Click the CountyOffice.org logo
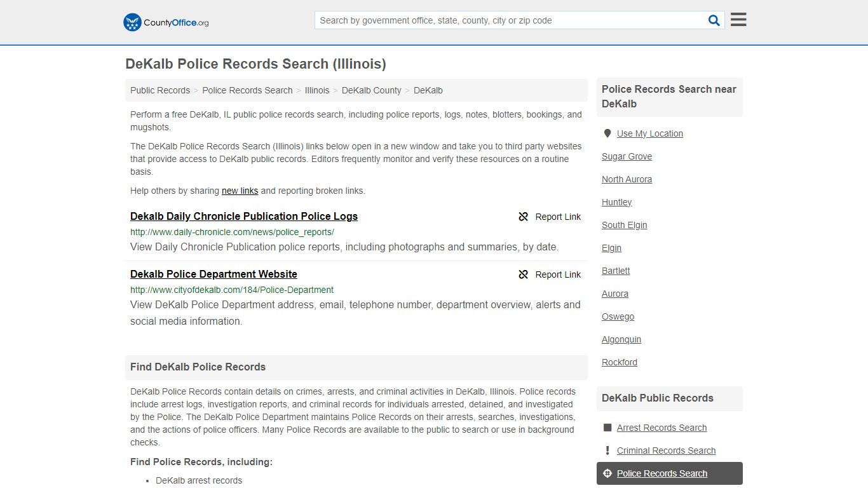Viewport: 868px width, 488px height. point(166,22)
